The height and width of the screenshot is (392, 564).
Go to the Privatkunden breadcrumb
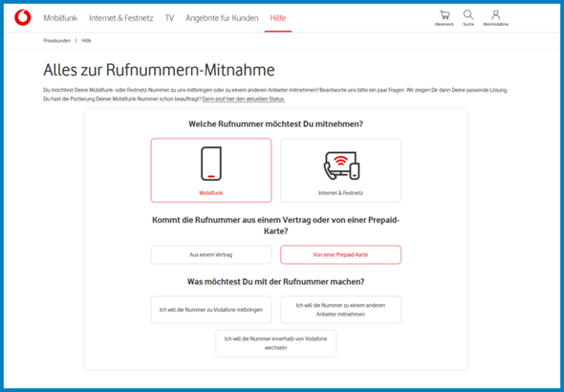coord(56,41)
